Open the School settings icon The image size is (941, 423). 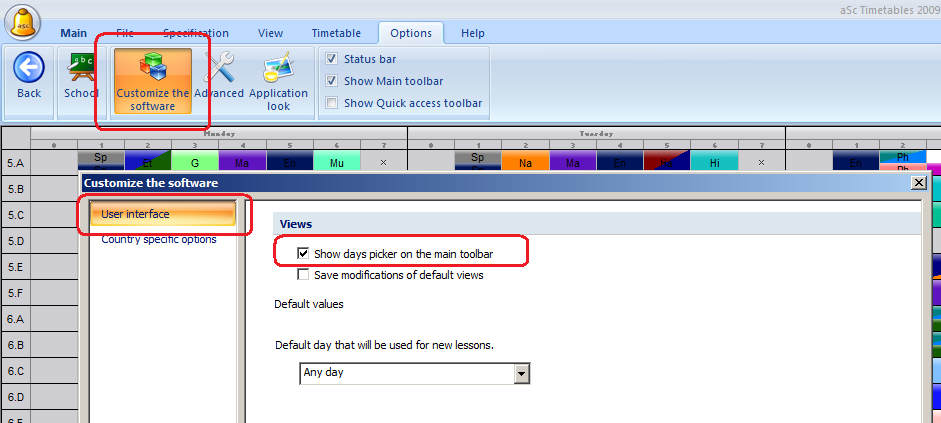[81, 69]
